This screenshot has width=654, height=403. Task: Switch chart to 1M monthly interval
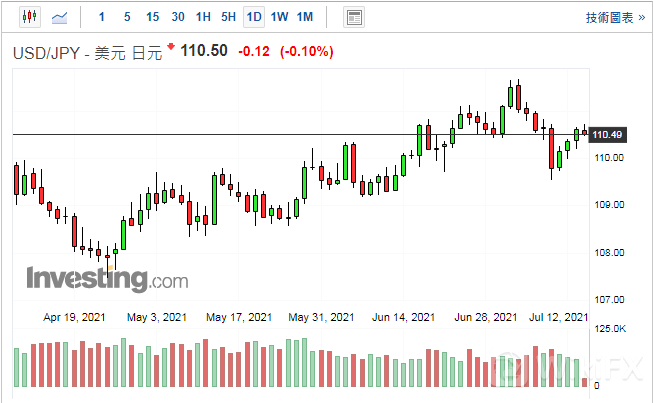tap(305, 17)
